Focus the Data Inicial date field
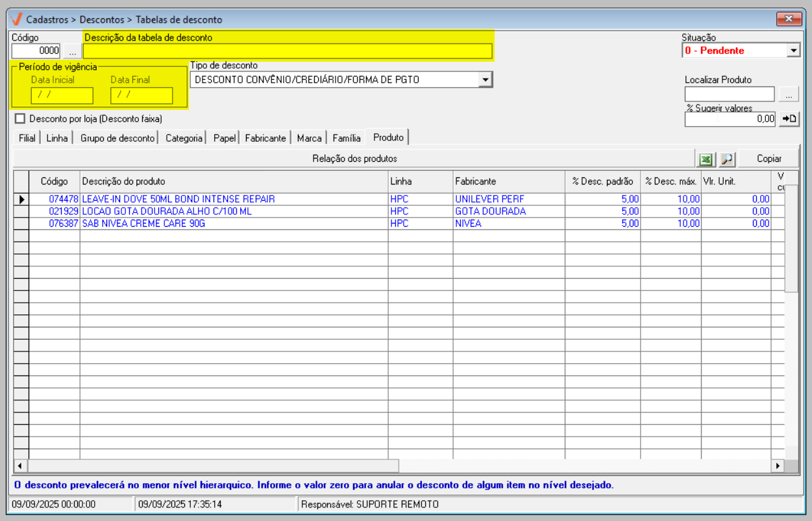 (x=62, y=95)
